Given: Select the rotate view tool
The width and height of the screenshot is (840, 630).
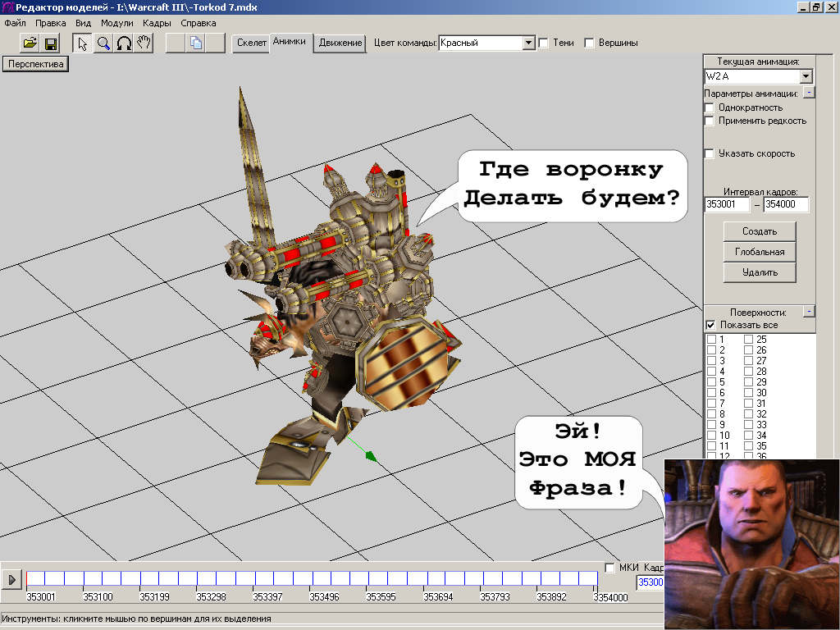Looking at the screenshot, I should (x=124, y=43).
